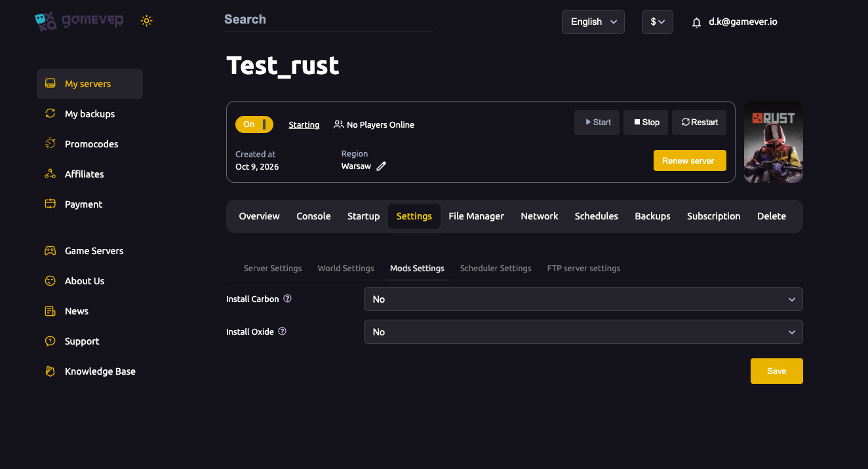Image resolution: width=868 pixels, height=469 pixels.
Task: Click the Knowledge Base icon
Action: pyautogui.click(x=50, y=371)
